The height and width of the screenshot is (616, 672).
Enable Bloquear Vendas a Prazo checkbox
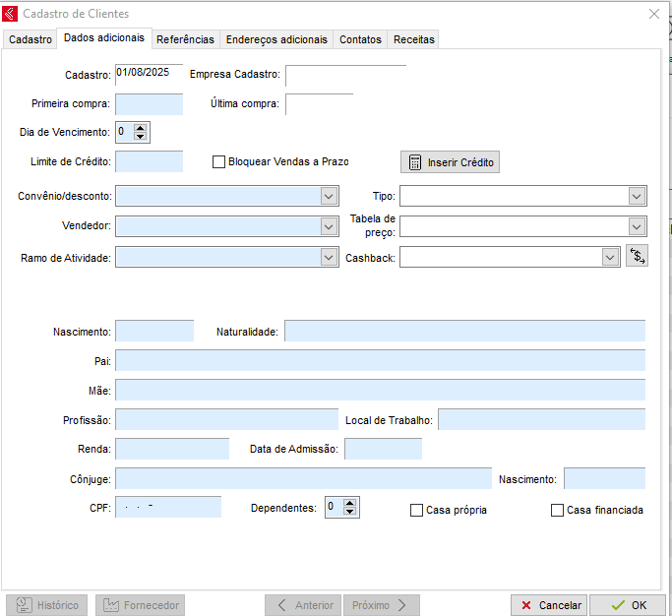coord(219,162)
